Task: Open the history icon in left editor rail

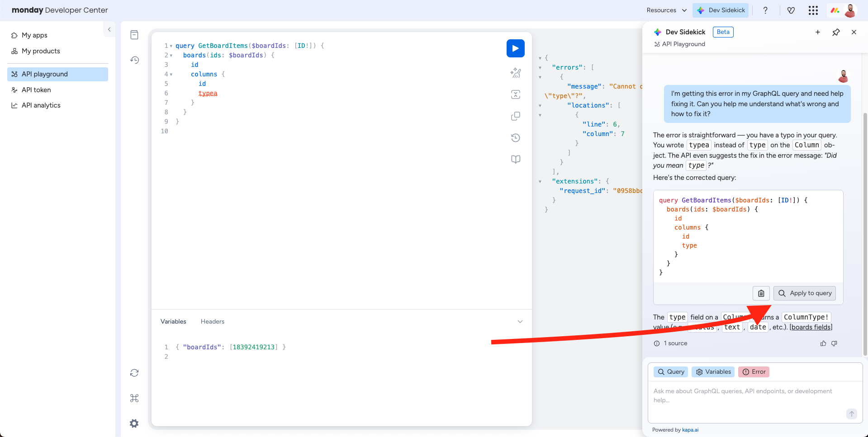Action: coord(134,60)
